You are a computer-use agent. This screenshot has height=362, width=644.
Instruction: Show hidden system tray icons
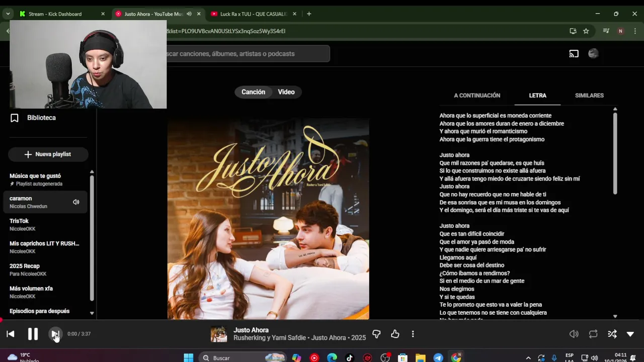pos(528,358)
